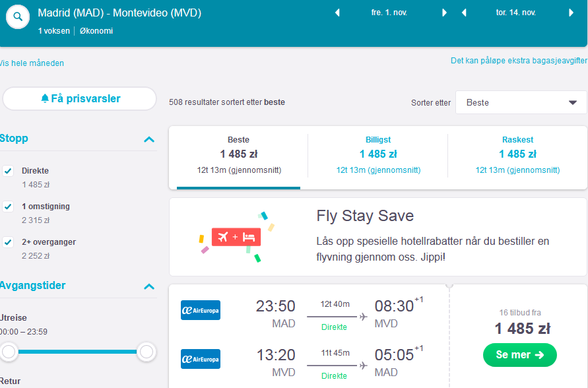The width and height of the screenshot is (588, 388).
Task: Click the AirEuropa logo on outbound flight
Action: coord(201,310)
